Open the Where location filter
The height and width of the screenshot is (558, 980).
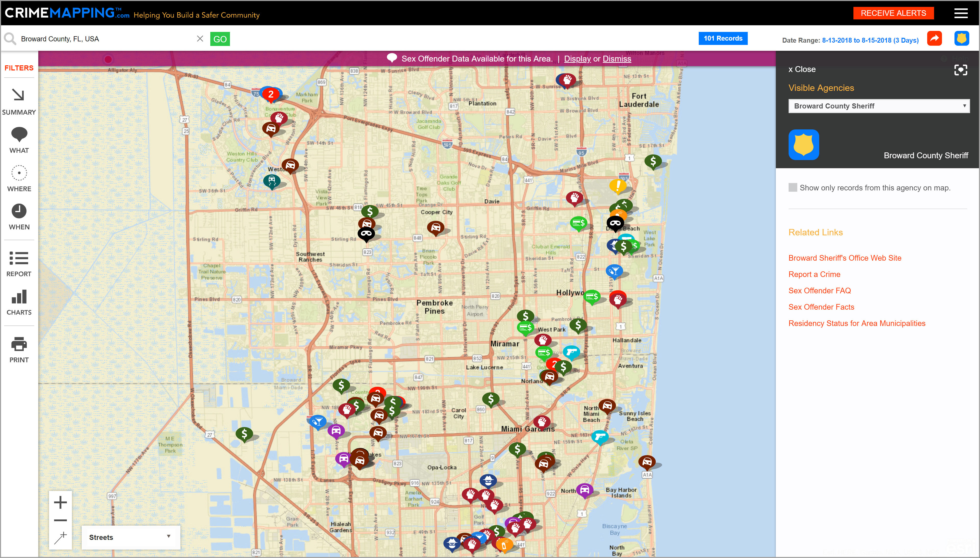[19, 178]
